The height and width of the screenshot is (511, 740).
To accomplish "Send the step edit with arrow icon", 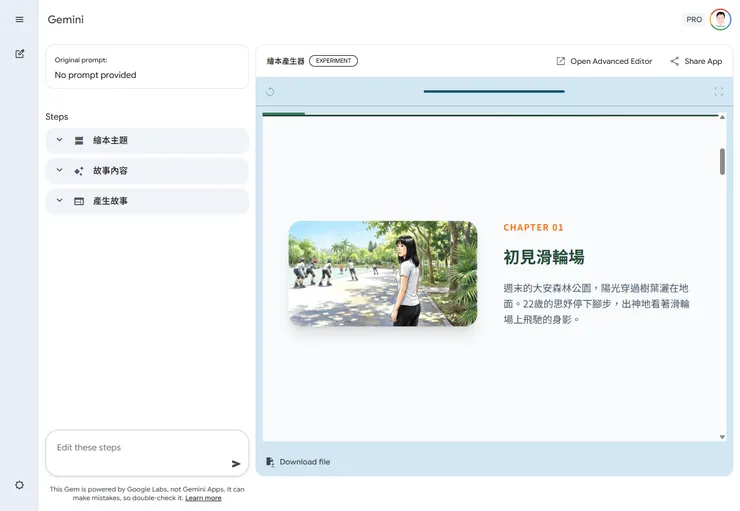I will 236,464.
